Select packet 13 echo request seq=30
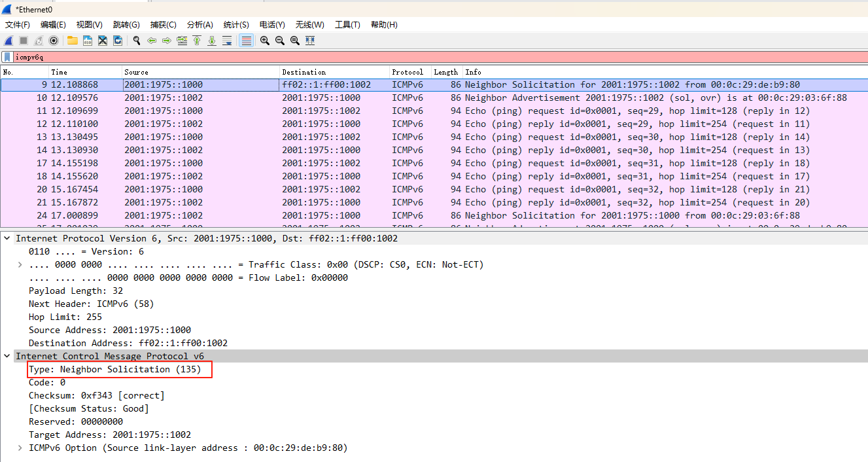868x462 pixels. 434,137
